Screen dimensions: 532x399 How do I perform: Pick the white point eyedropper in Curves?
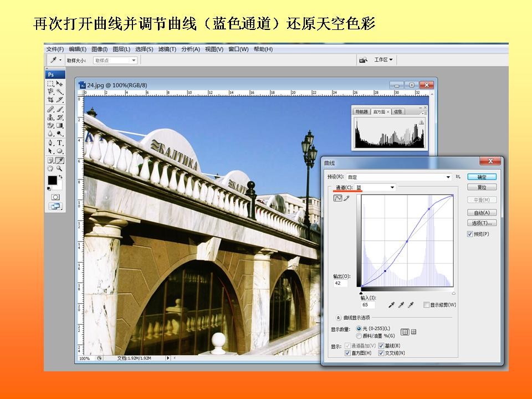(411, 305)
